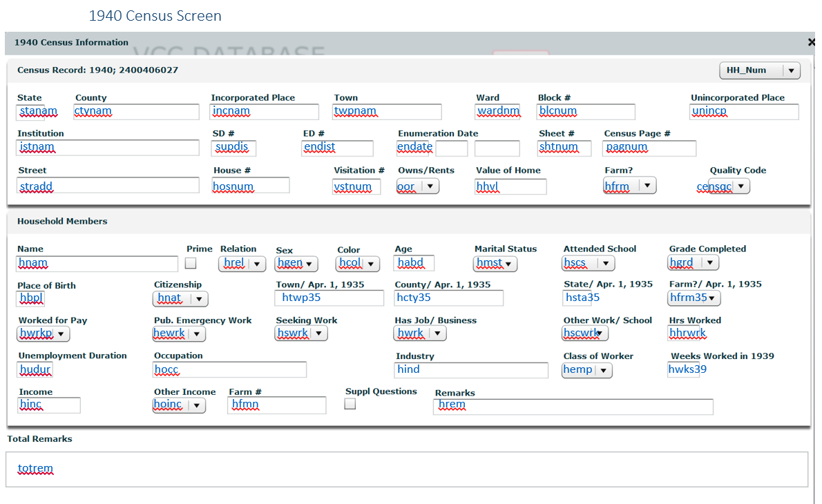Open the Citizenship dropdown
This screenshot has height=504, width=822.
[180, 298]
